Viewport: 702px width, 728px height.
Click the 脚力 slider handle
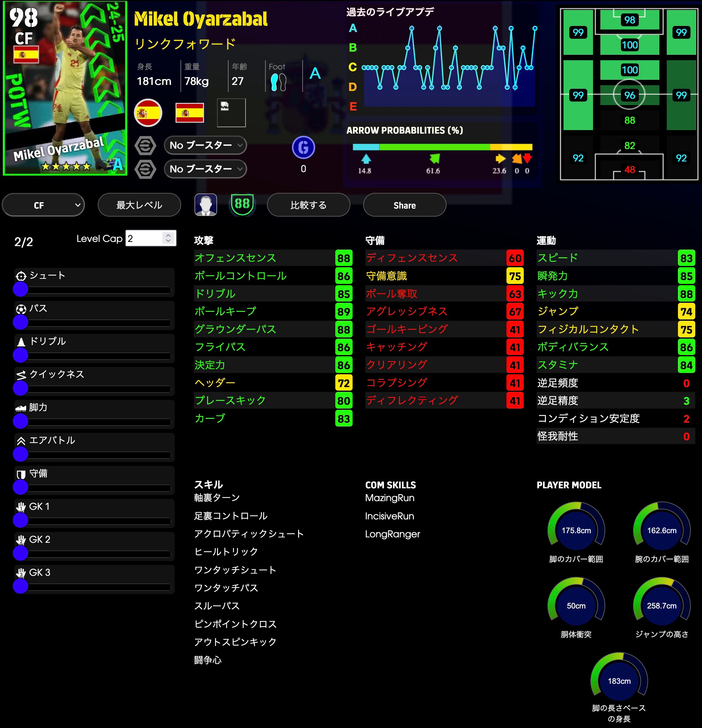(x=21, y=421)
